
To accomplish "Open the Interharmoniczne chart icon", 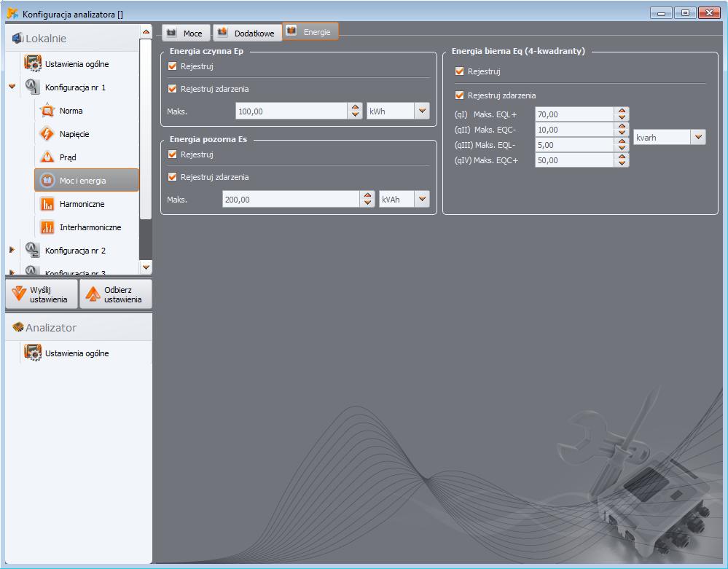I will (47, 227).
